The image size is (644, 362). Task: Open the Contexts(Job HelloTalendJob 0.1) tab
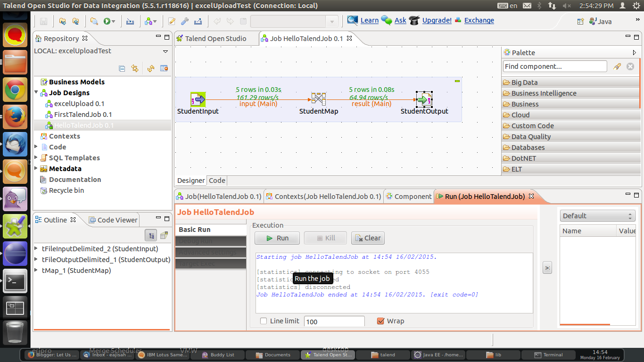point(324,196)
